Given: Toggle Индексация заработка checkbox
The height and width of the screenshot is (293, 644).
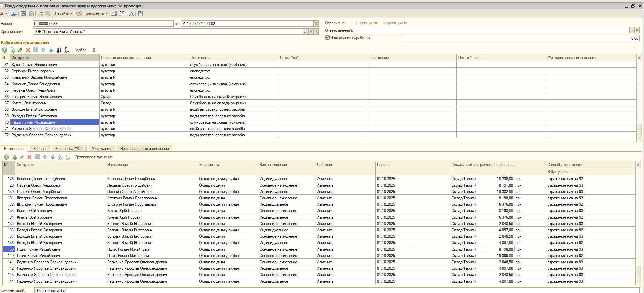Looking at the screenshot, I should tap(327, 38).
